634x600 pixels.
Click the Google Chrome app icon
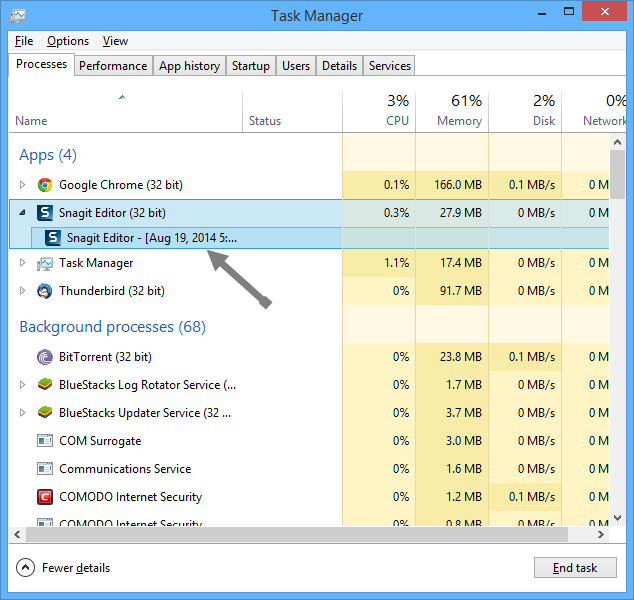(x=45, y=185)
